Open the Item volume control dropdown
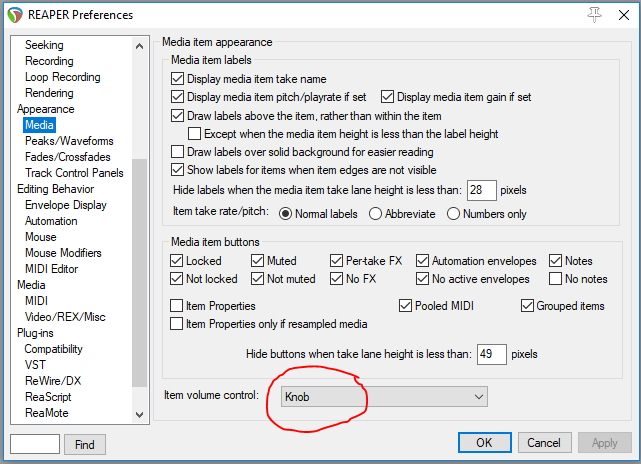This screenshot has height=464, width=641. pyautogui.click(x=384, y=397)
